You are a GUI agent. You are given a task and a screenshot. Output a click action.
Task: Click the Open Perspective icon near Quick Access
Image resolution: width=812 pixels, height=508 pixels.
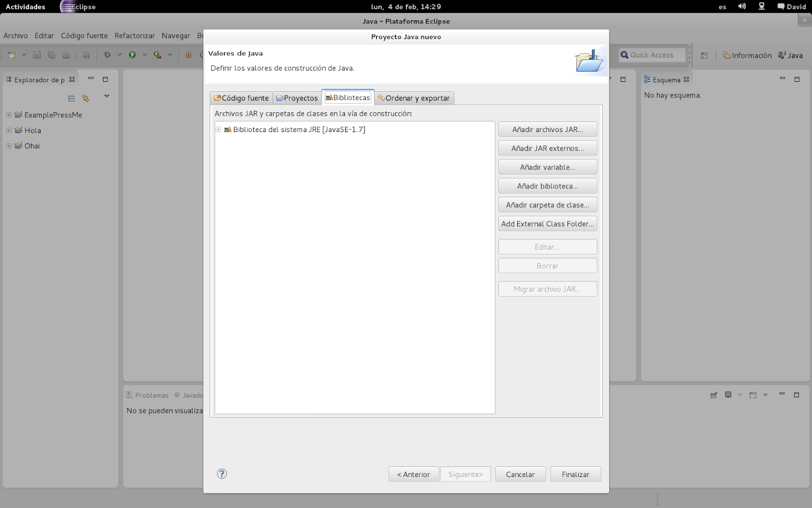704,55
